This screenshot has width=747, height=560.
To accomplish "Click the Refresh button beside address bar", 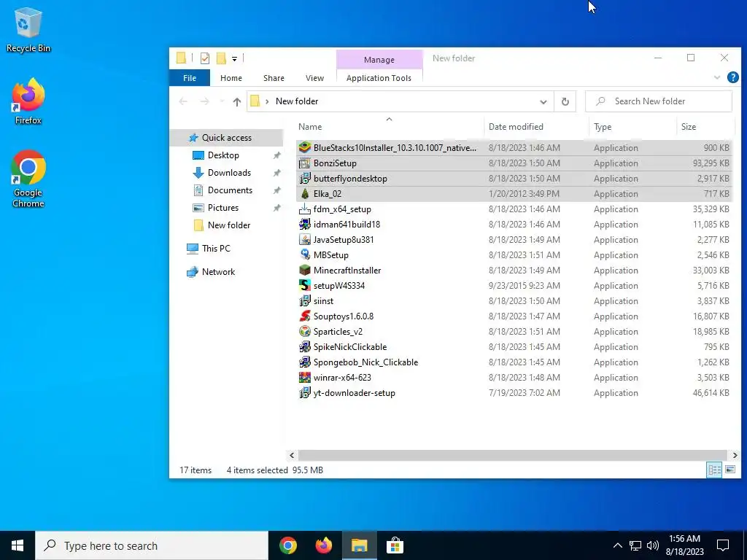I will click(x=565, y=101).
